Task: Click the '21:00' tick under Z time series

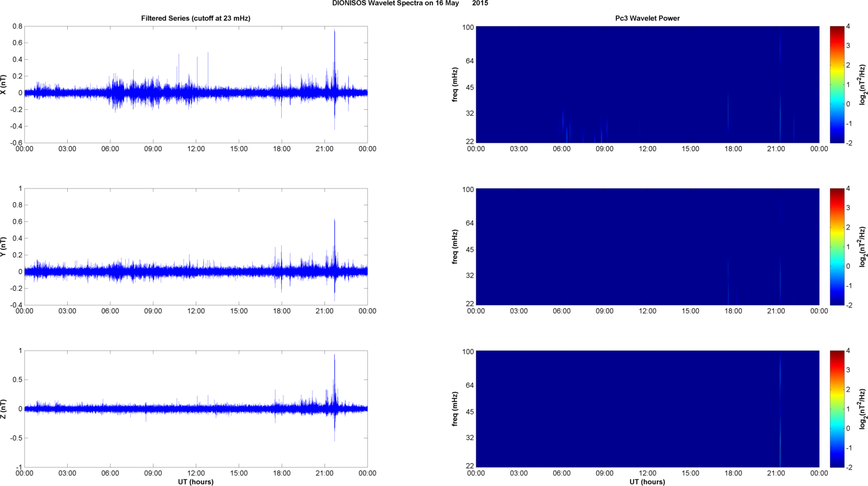Action: click(324, 473)
